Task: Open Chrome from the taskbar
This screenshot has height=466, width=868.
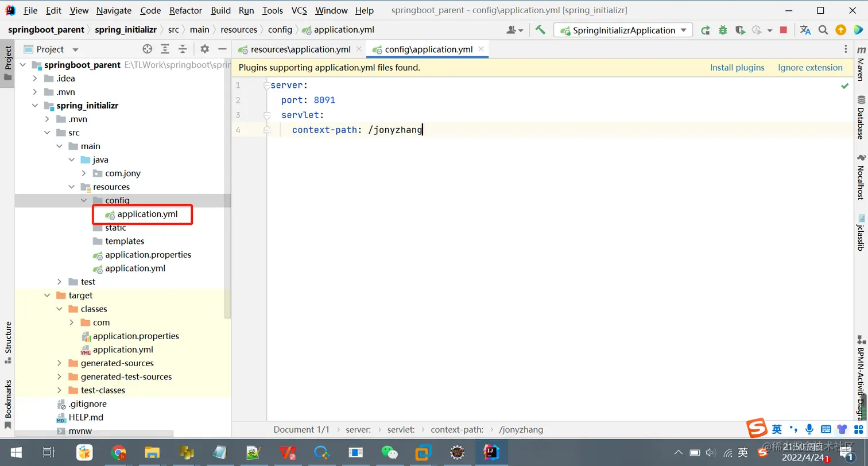Action: coord(119,452)
